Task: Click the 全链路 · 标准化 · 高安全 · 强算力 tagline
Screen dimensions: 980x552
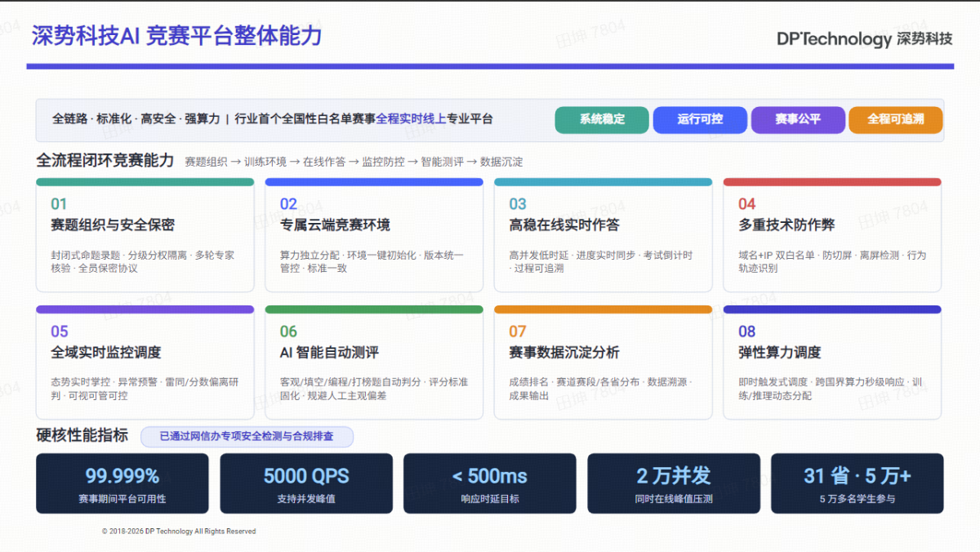Action: pyautogui.click(x=136, y=119)
